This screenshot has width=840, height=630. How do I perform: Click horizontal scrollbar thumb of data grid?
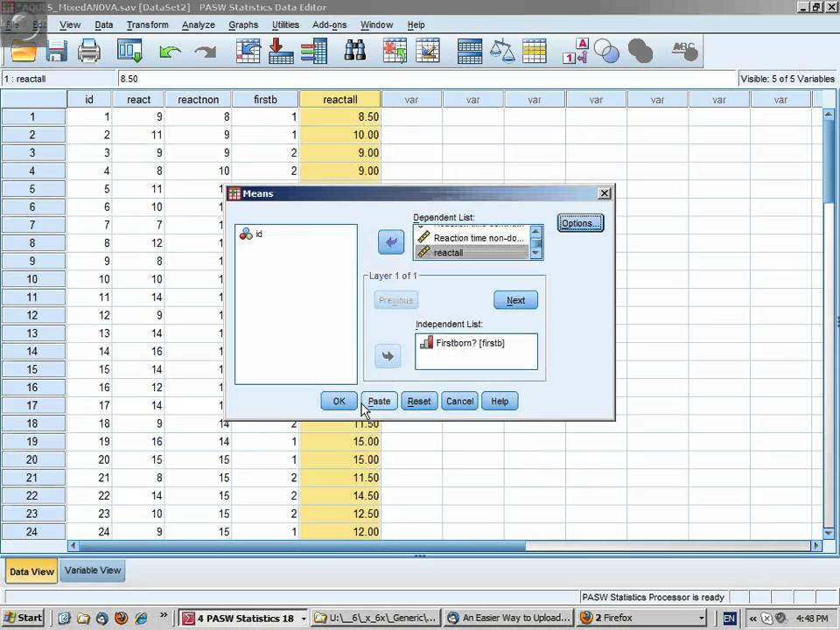(303, 546)
